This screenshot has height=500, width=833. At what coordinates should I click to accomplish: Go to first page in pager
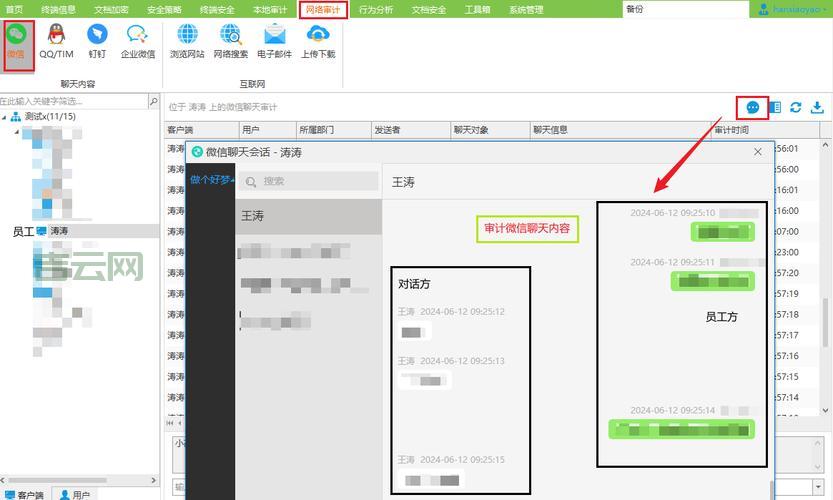[169, 423]
